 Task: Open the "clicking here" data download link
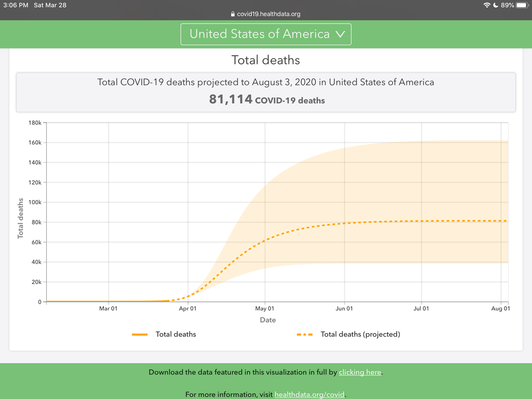click(360, 372)
